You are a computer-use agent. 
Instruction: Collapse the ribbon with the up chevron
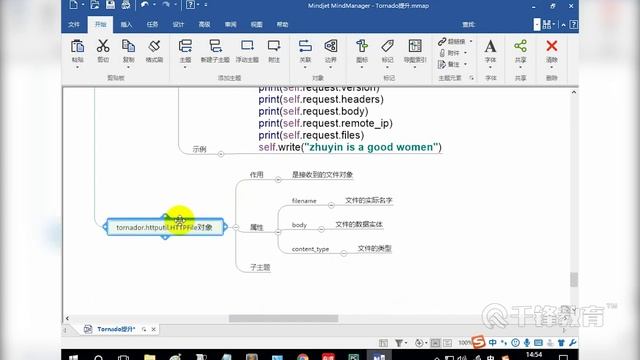click(x=563, y=25)
